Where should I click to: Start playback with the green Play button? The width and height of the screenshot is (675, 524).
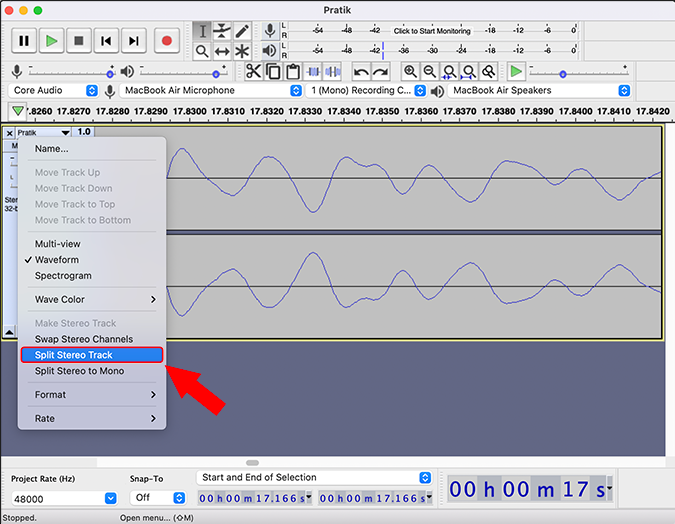(x=52, y=41)
